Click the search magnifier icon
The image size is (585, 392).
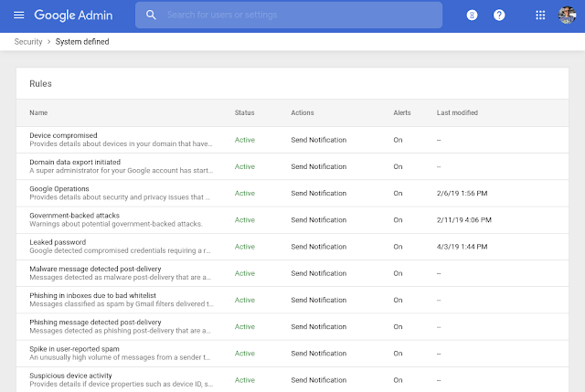click(151, 16)
